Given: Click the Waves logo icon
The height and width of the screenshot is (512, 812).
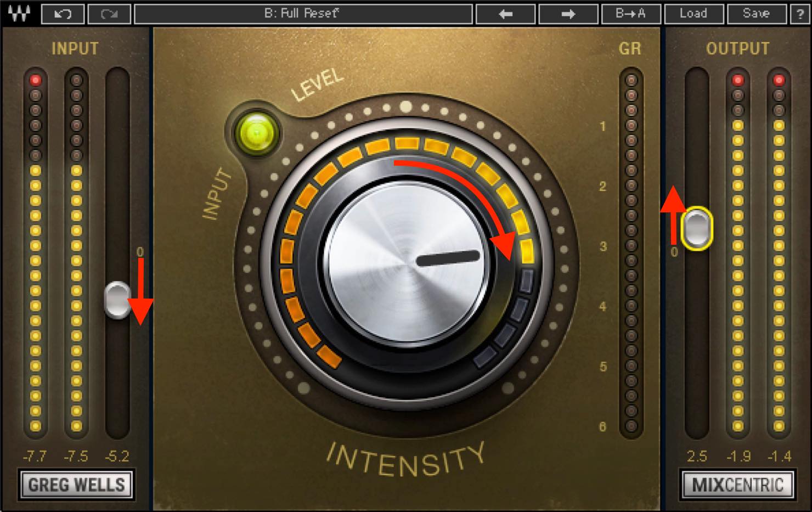Looking at the screenshot, I should click(19, 13).
